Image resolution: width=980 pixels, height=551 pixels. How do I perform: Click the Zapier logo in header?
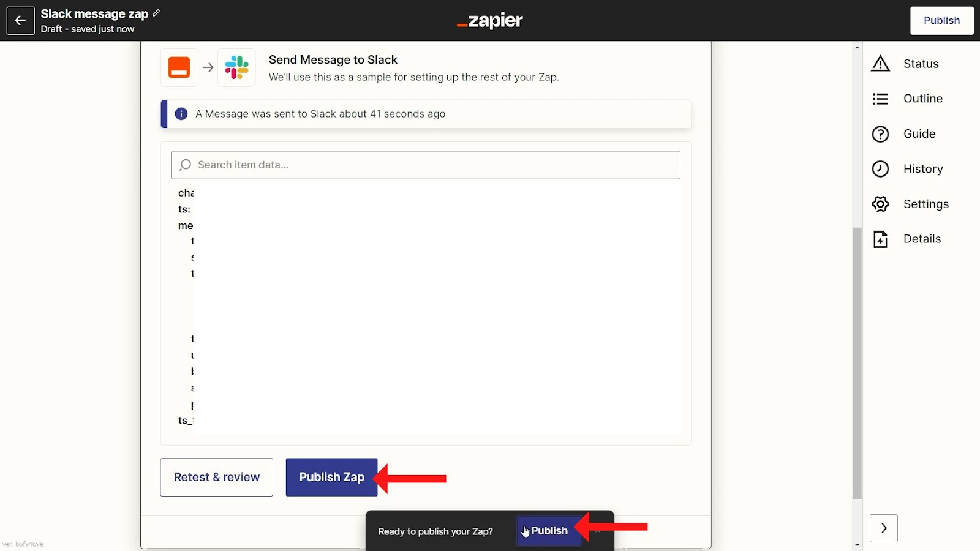490,21
